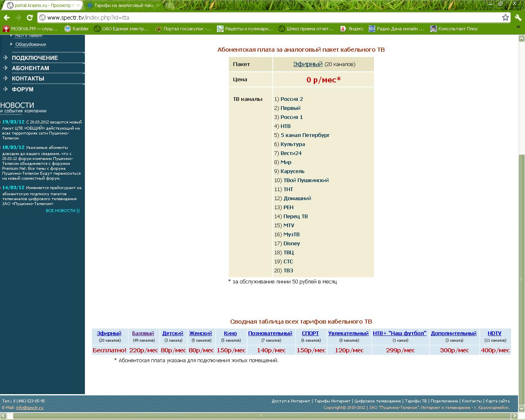The image size is (525, 420).
Task: Click price text 0 р/мес*
Action: tap(324, 80)
